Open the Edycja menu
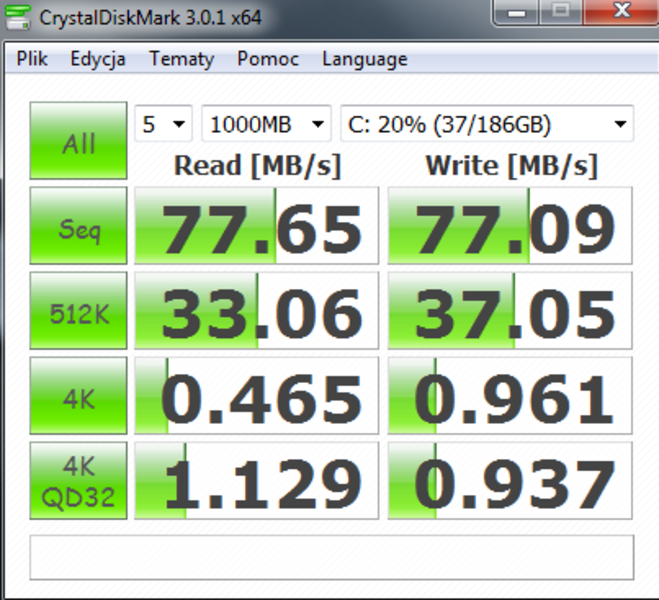Image resolution: width=659 pixels, height=600 pixels. coord(98,59)
